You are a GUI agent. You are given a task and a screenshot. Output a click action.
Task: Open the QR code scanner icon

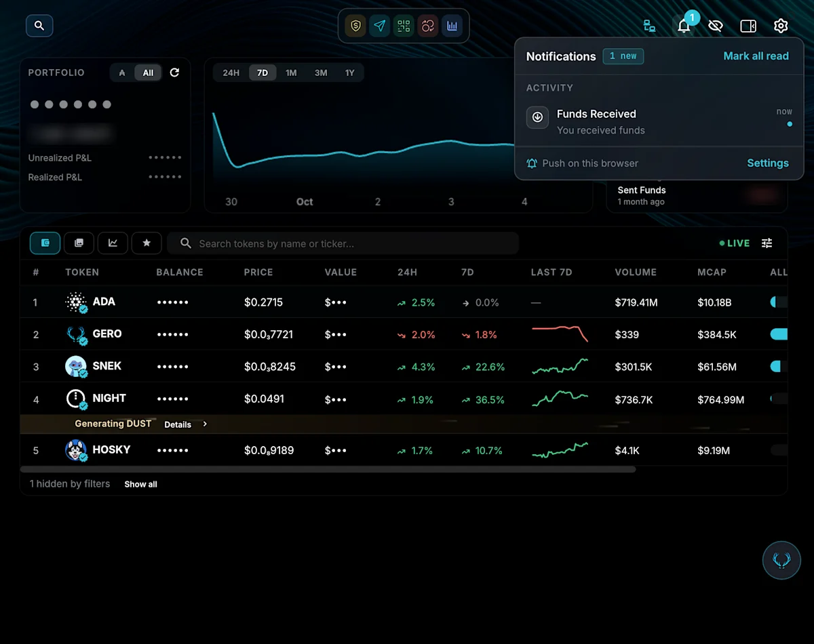tap(404, 26)
